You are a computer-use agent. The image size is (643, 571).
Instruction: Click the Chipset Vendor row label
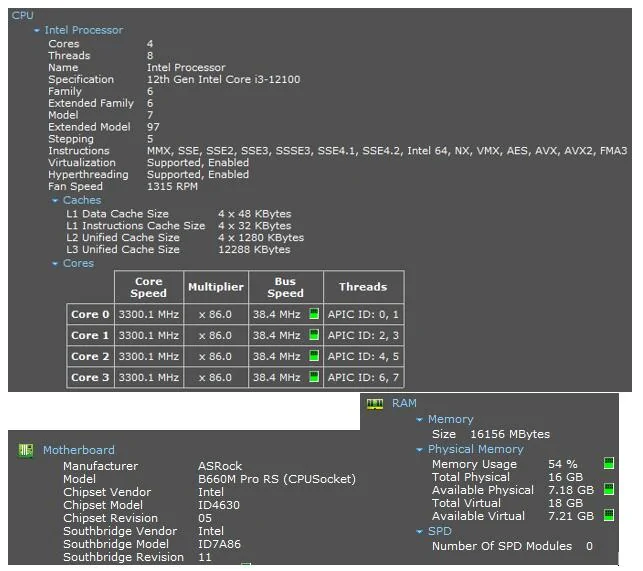point(107,492)
